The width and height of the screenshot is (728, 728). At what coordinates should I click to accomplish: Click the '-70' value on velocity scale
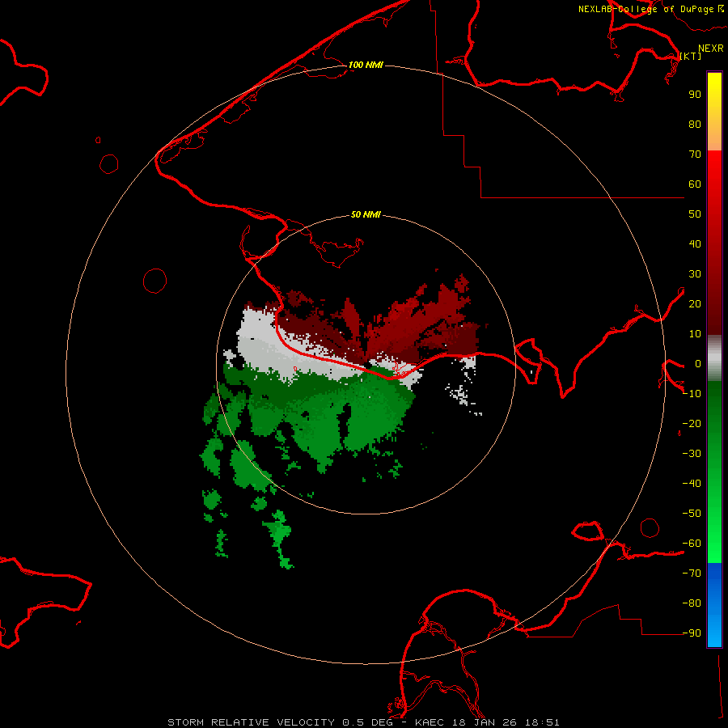[692, 573]
